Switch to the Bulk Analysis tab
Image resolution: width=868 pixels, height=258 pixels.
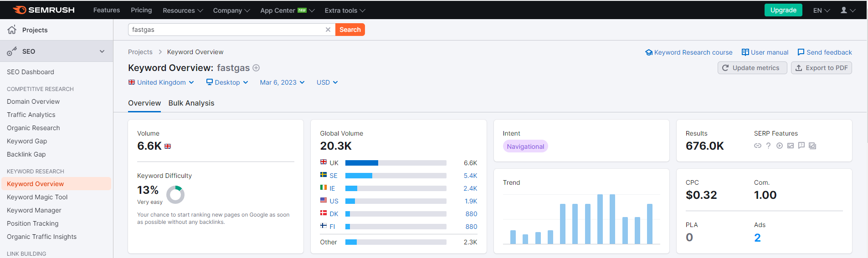(x=191, y=103)
